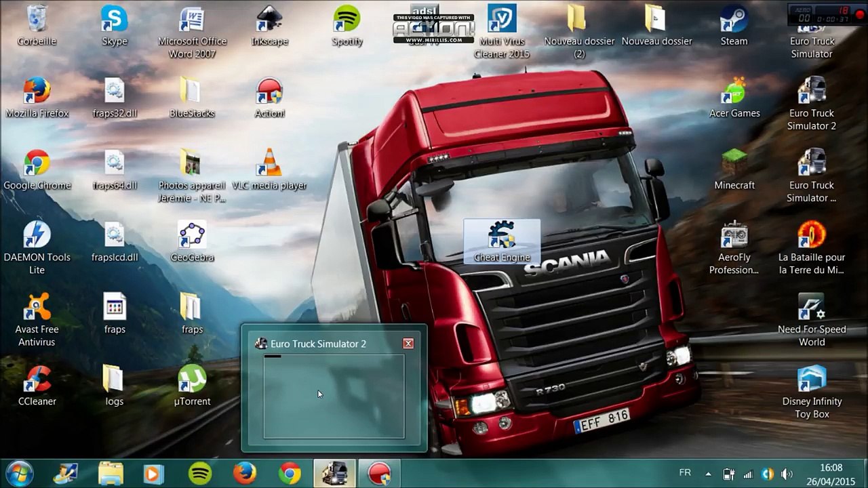The height and width of the screenshot is (488, 868).
Task: Open Acer Games shortcut
Action: pyautogui.click(x=734, y=98)
